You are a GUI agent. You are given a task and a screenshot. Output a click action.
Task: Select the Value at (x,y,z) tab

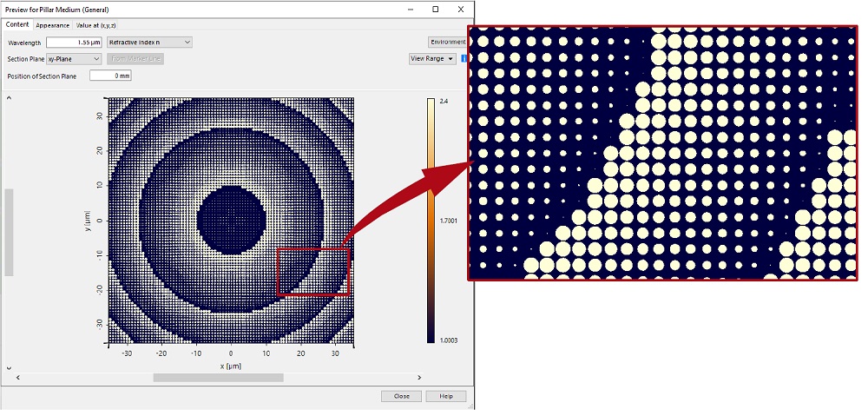pos(101,25)
